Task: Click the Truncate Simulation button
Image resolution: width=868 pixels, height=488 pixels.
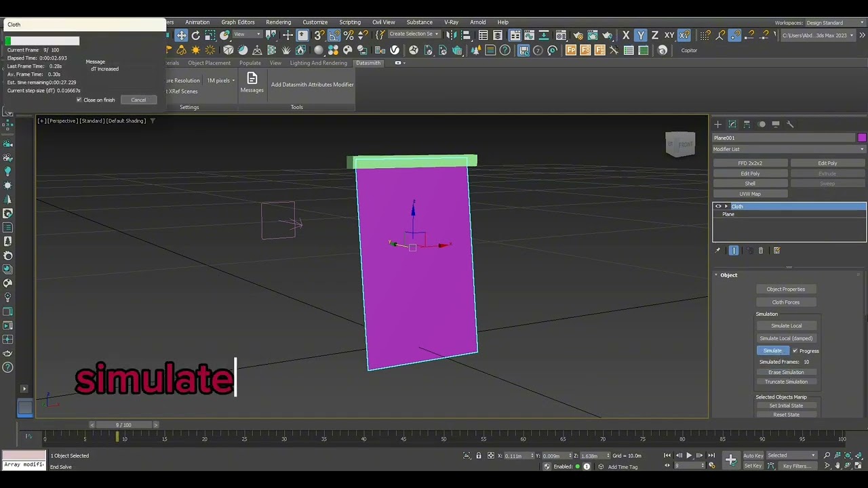Action: pyautogui.click(x=786, y=382)
